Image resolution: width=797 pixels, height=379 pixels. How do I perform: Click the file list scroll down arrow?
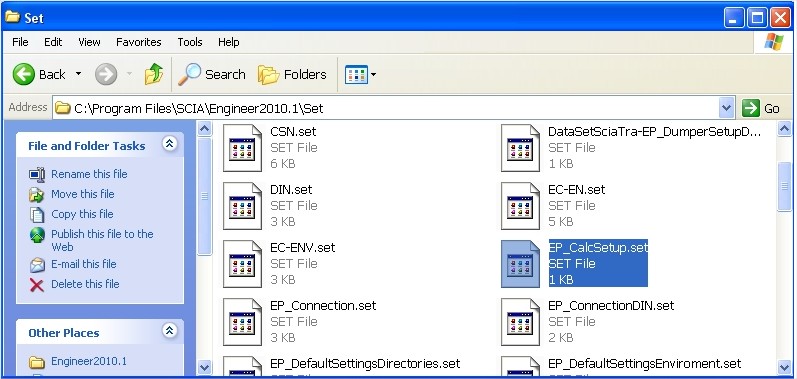click(785, 367)
